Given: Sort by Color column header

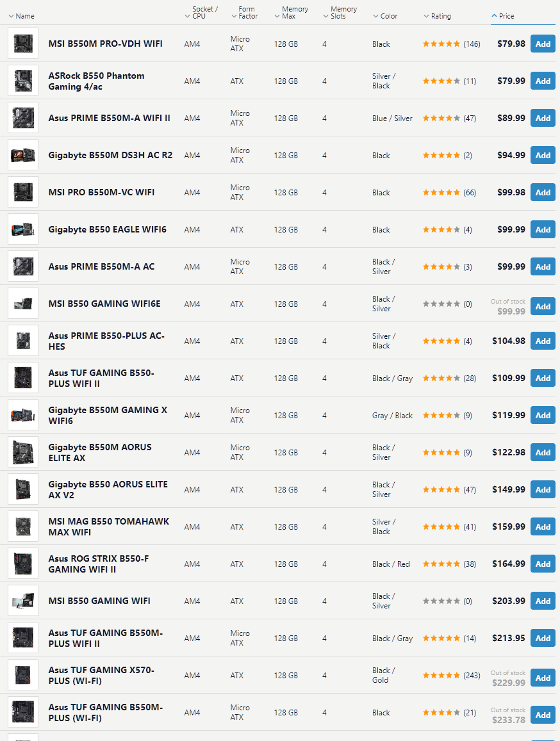Looking at the screenshot, I should (385, 16).
